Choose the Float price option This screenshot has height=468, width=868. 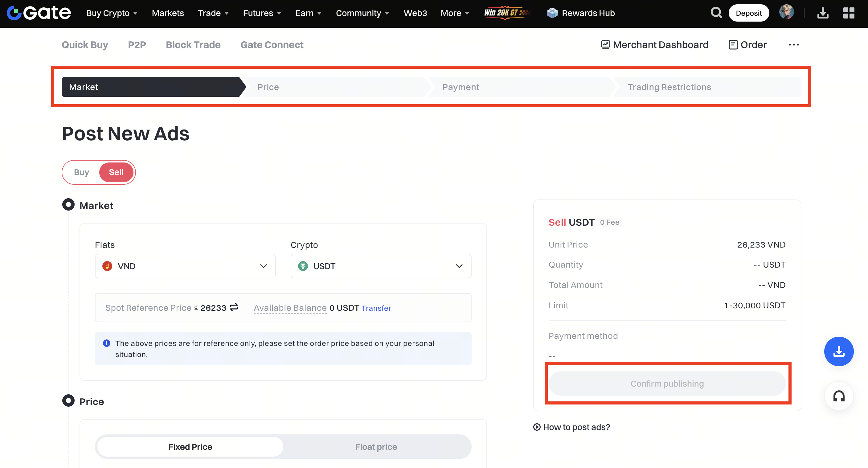(376, 447)
